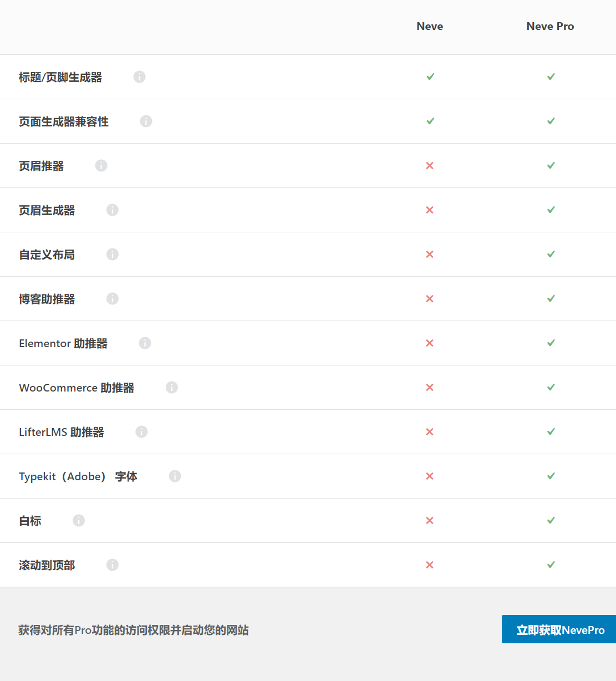
Task: Click info icon next to 滚动到顶部
Action: [113, 565]
